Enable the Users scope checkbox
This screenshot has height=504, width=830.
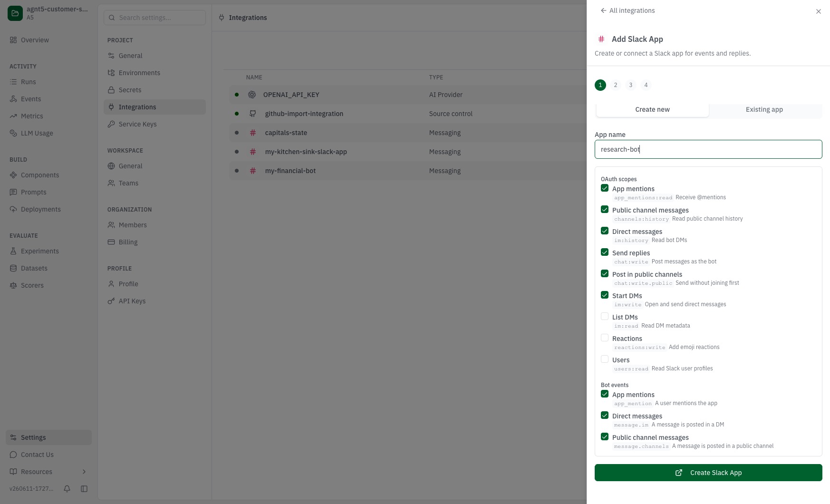click(605, 359)
